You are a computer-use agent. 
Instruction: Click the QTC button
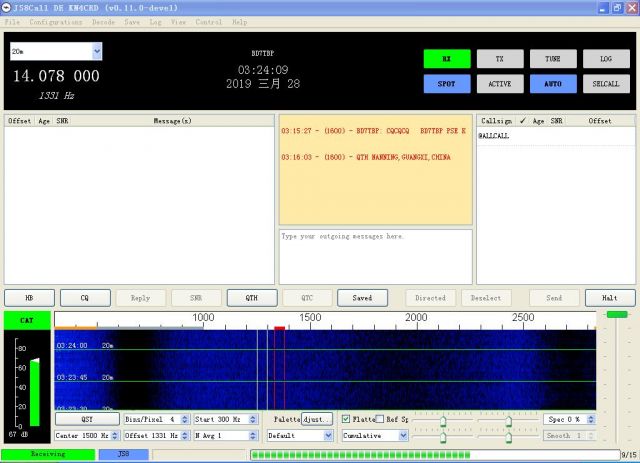tap(307, 298)
